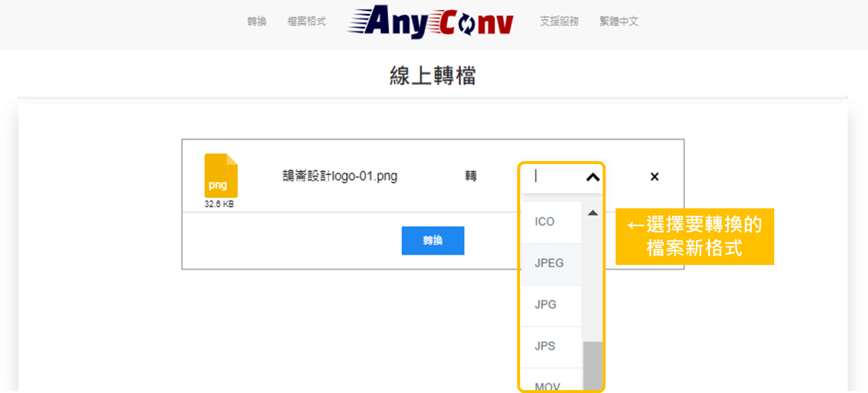
Task: Click the 支援服務 navigation link
Action: [559, 21]
